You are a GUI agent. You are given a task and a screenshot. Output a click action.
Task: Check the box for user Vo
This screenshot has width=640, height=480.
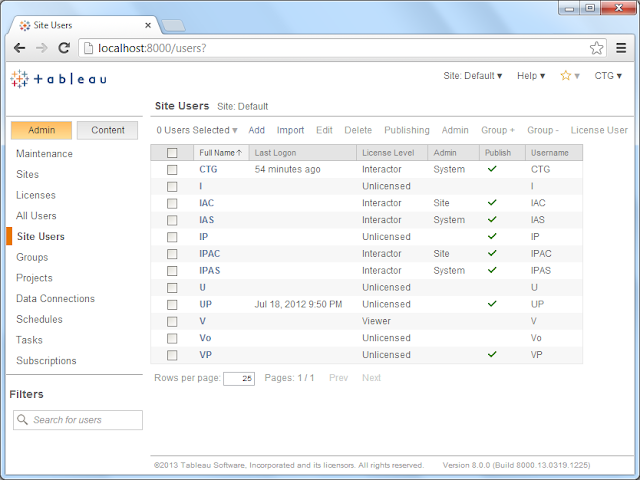pyautogui.click(x=172, y=338)
